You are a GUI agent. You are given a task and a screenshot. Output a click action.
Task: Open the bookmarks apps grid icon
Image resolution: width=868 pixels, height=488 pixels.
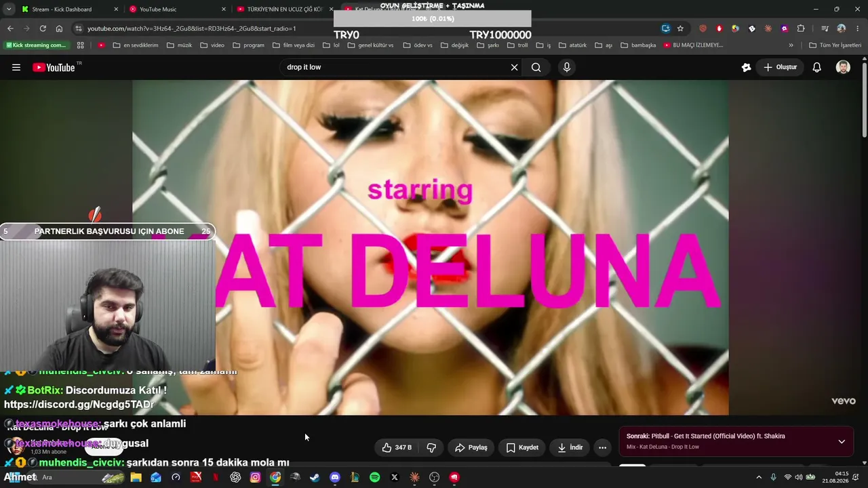click(x=80, y=45)
